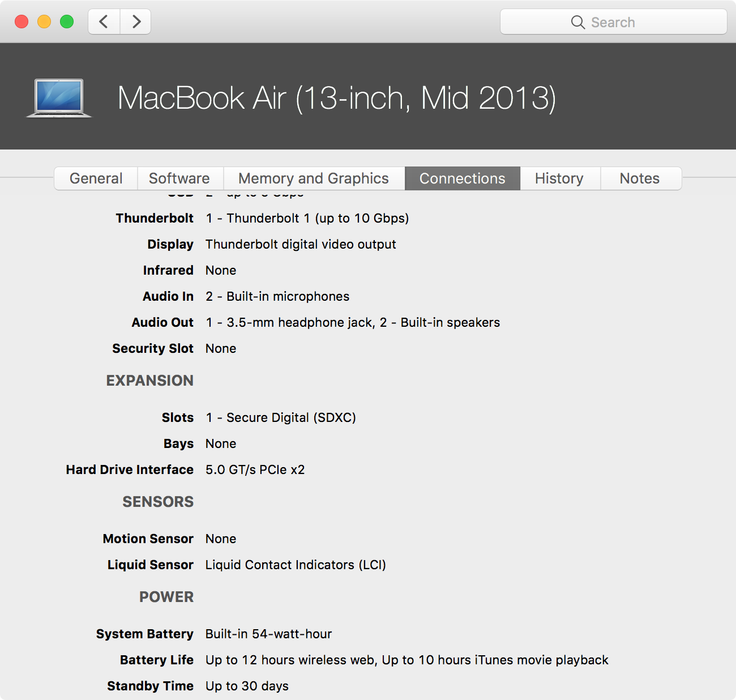Click the System Battery label

tap(145, 634)
